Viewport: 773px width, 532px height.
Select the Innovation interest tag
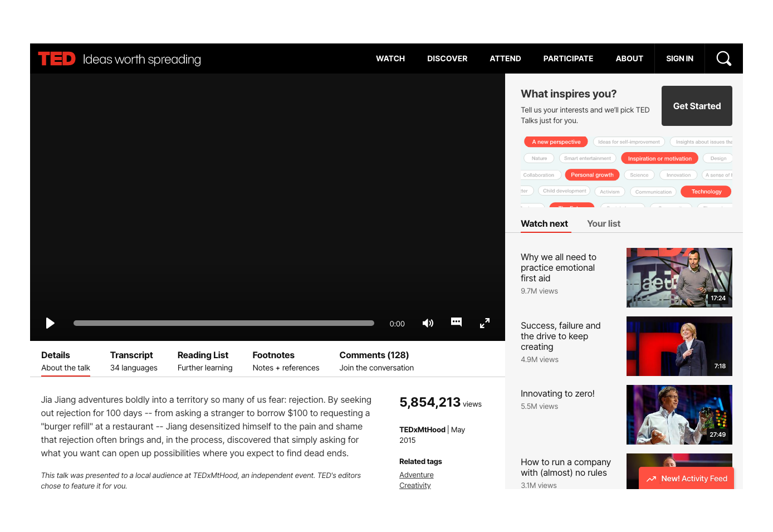coord(678,175)
